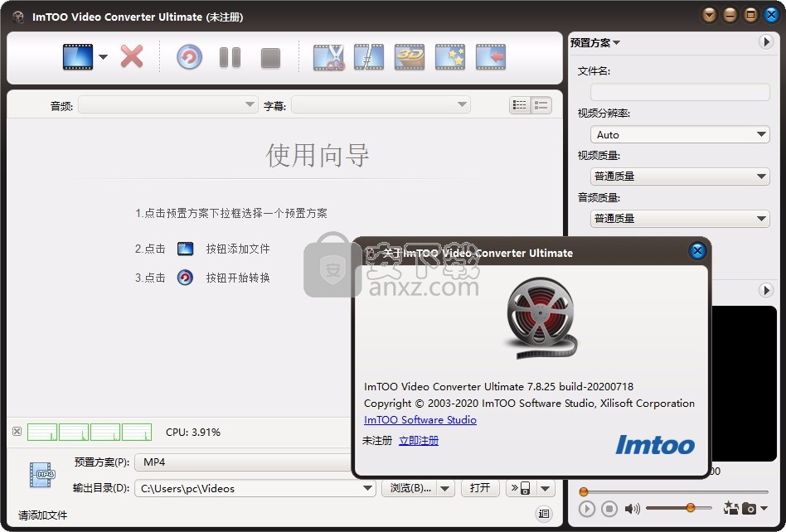This screenshot has width=786, height=532.
Task: Click the 文件名 input field
Action: point(680,92)
